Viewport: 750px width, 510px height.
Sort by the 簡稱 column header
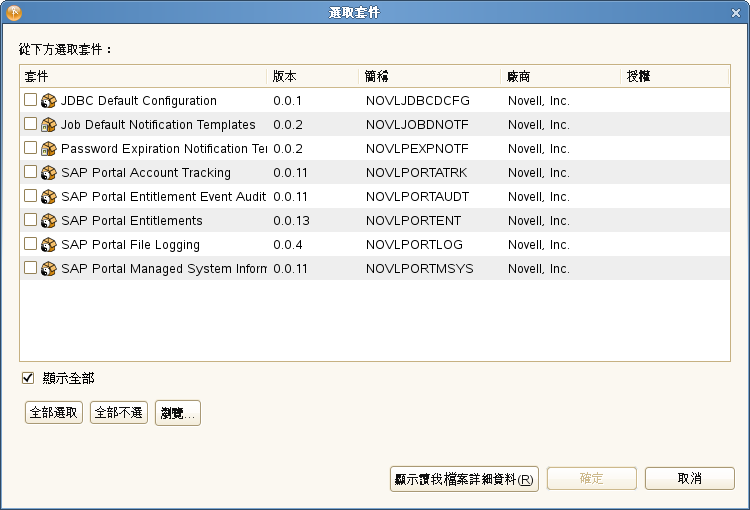pyautogui.click(x=429, y=76)
